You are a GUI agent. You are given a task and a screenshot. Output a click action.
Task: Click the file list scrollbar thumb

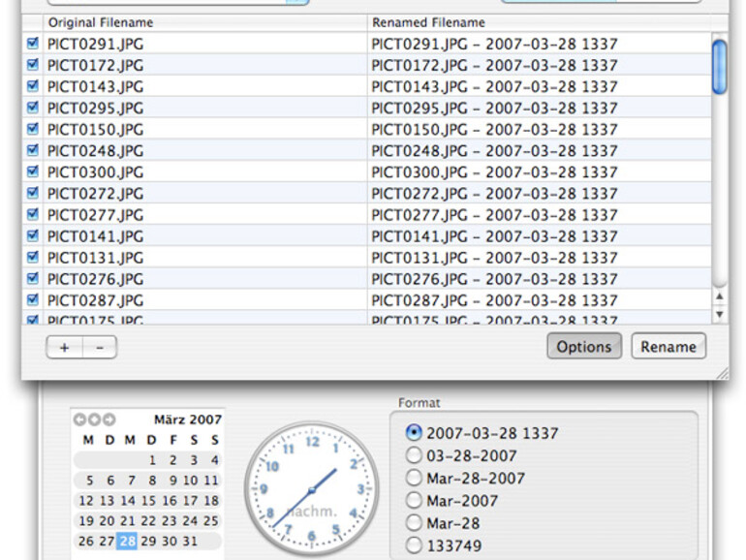click(719, 67)
